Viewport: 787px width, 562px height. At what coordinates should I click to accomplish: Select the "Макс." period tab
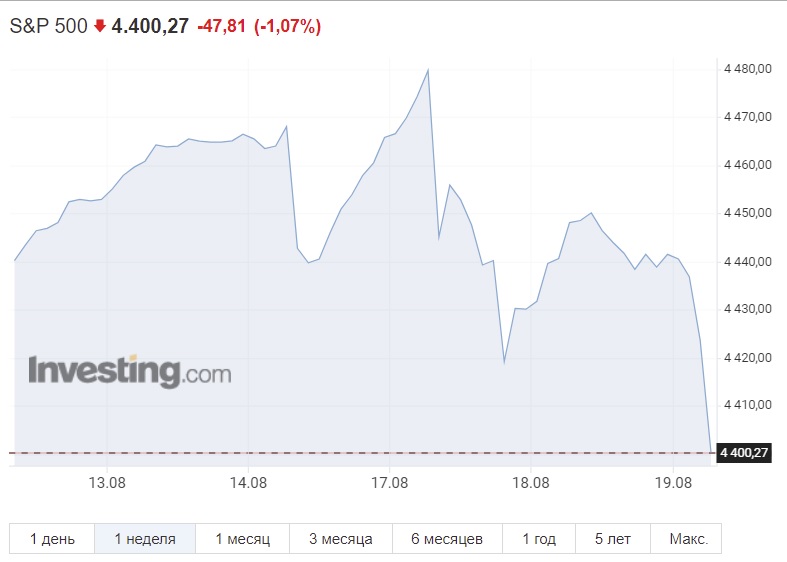[686, 538]
